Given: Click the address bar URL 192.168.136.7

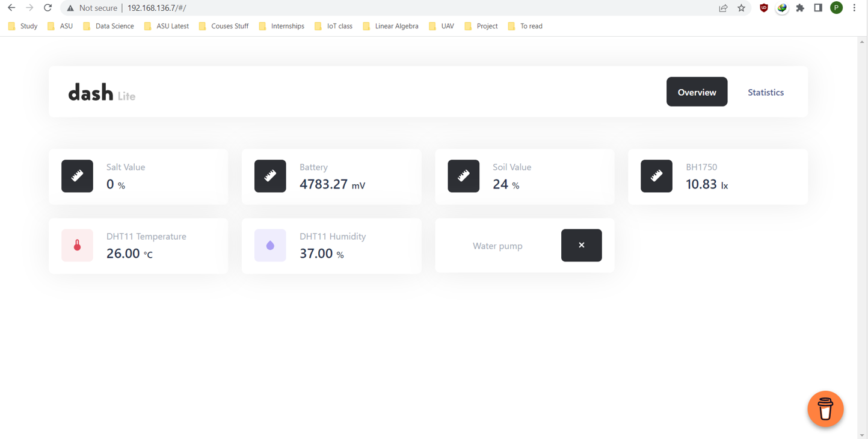Looking at the screenshot, I should 156,8.
